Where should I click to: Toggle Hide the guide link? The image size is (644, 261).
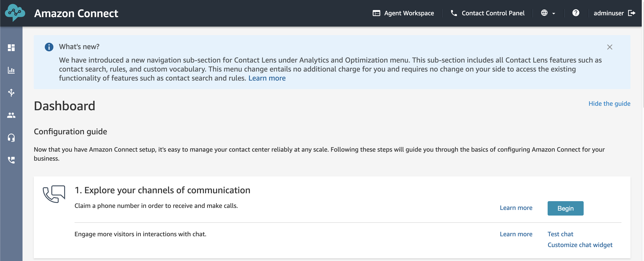click(x=609, y=103)
